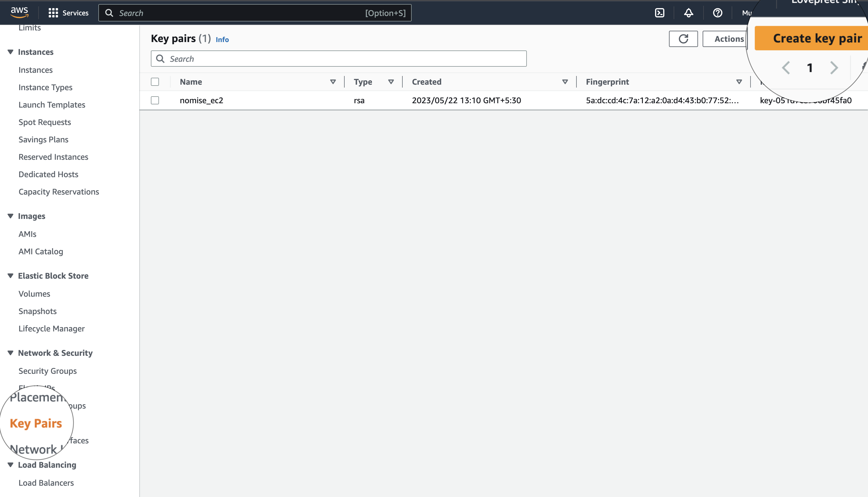Open the help menu icon
This screenshot has width=868, height=497.
[717, 13]
